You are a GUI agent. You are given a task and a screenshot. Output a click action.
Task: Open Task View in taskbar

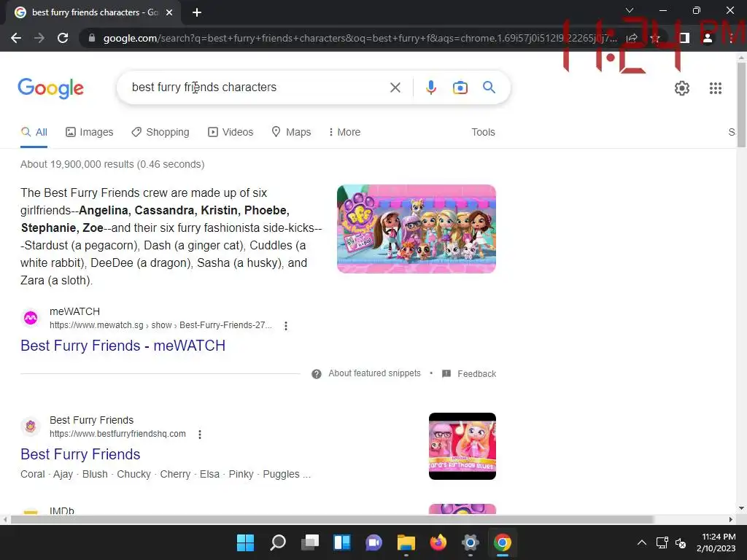(x=310, y=542)
